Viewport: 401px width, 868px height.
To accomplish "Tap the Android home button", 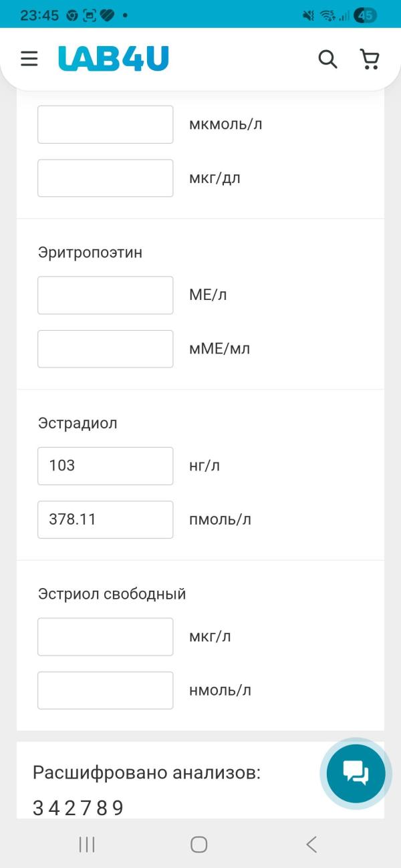I will (198, 844).
